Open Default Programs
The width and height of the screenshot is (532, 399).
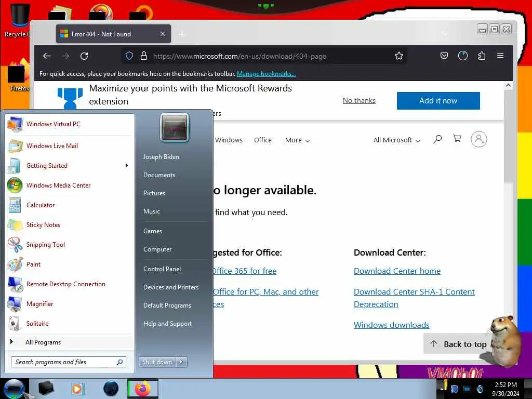(167, 305)
